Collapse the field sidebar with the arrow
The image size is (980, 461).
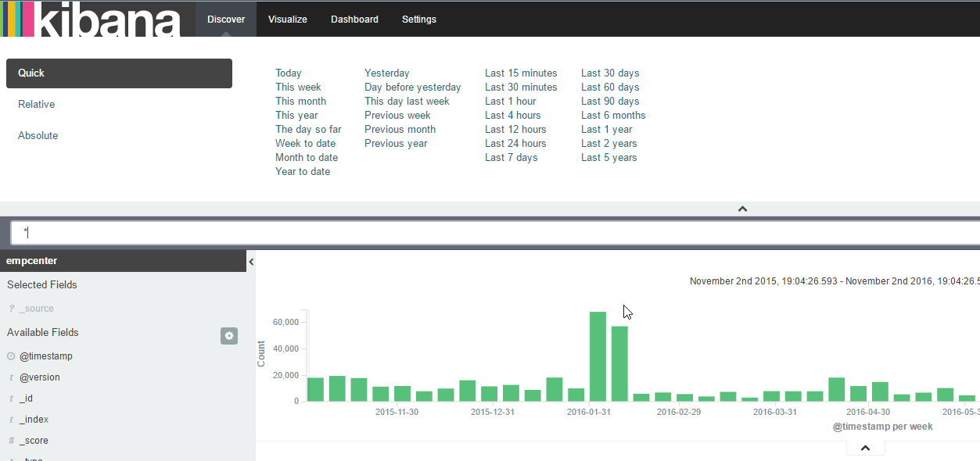tap(251, 262)
